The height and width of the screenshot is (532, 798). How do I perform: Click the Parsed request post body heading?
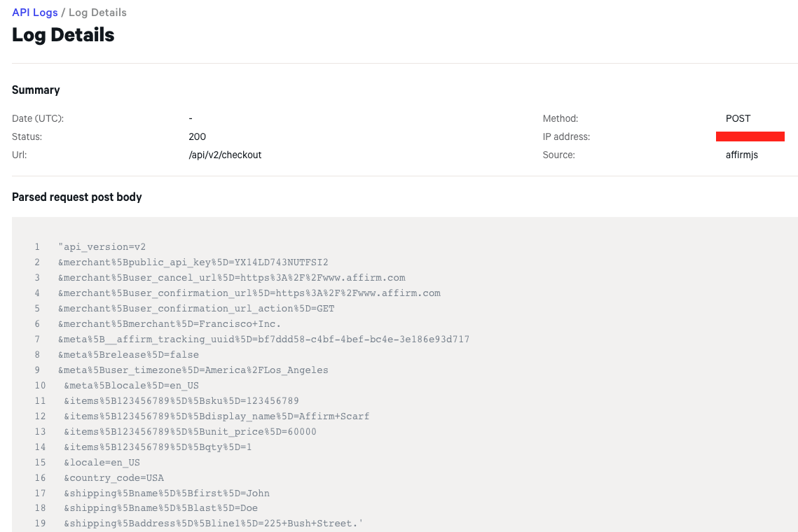pyautogui.click(x=77, y=197)
